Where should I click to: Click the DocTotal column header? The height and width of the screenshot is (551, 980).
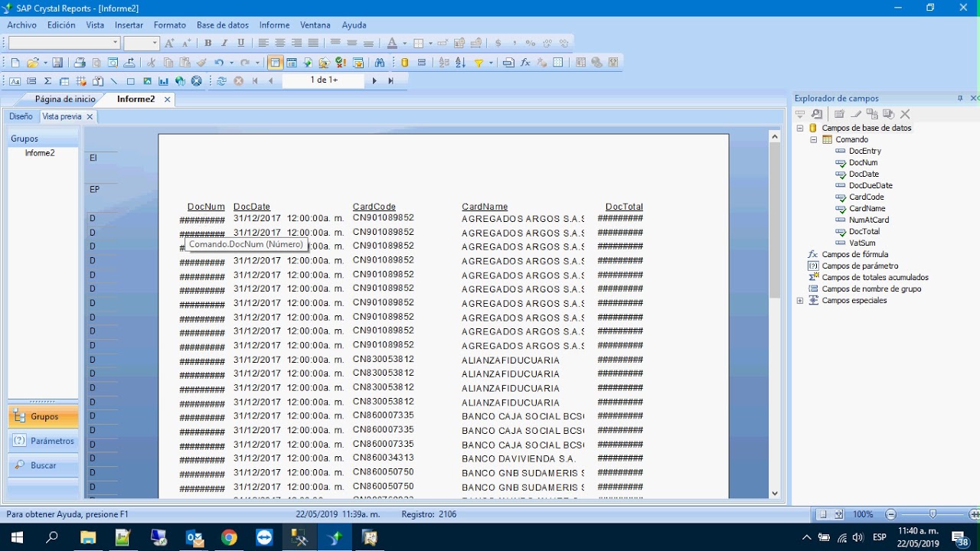[x=624, y=207]
